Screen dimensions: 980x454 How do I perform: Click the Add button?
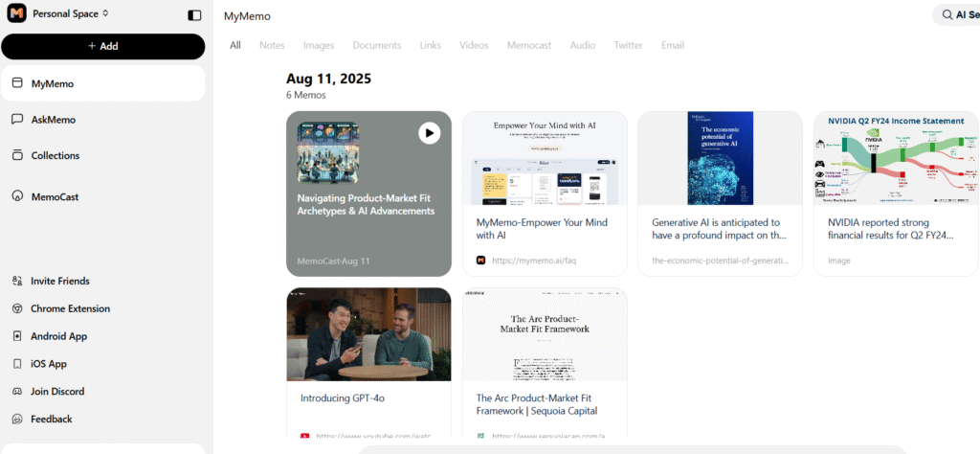click(103, 46)
